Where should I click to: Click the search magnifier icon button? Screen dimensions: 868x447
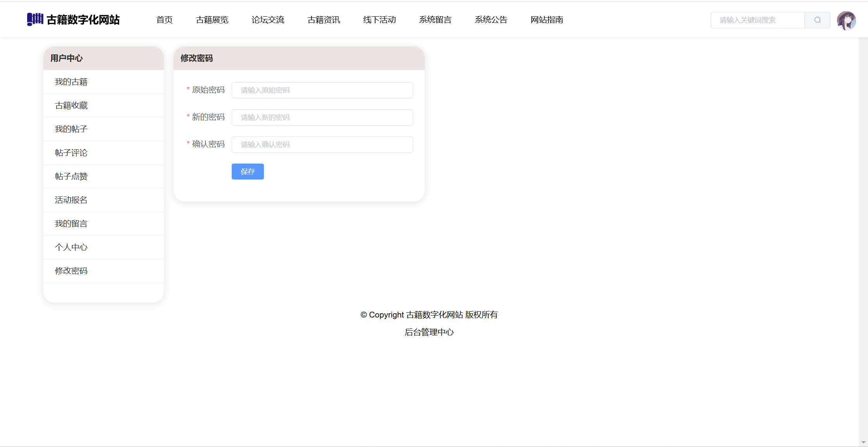click(817, 20)
